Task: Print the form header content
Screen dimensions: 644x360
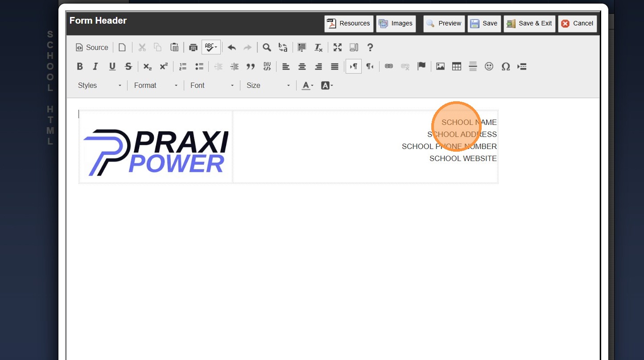Action: (x=193, y=47)
